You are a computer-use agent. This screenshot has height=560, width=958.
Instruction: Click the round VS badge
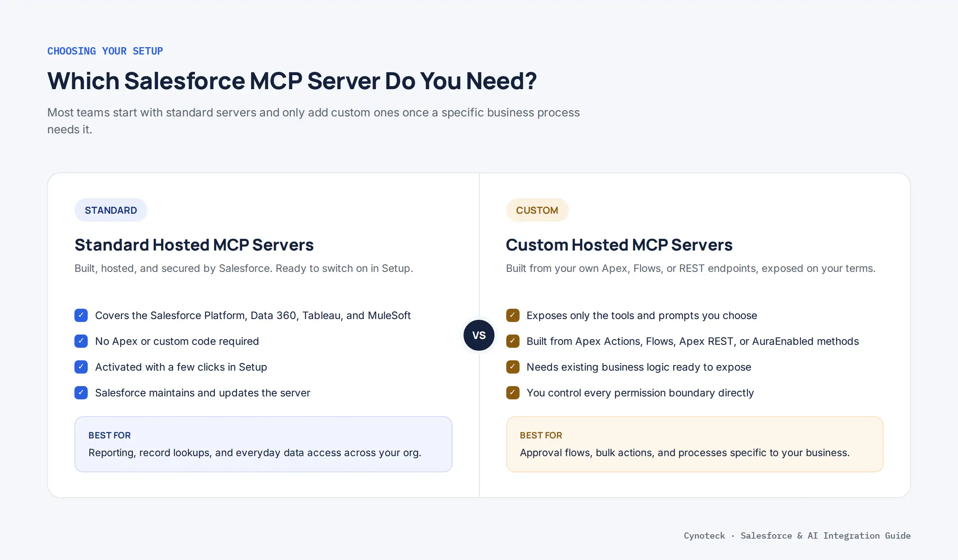pos(479,335)
